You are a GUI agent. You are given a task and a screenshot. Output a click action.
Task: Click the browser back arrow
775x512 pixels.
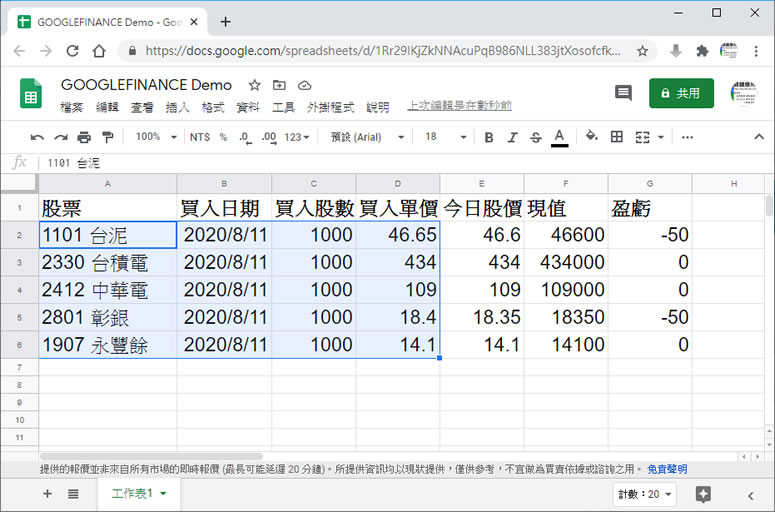pos(19,50)
